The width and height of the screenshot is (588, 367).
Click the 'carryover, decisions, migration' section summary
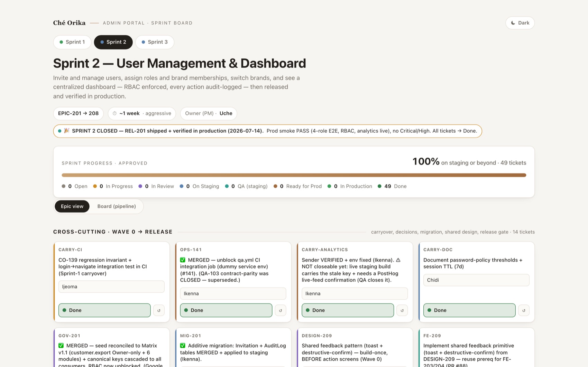click(x=453, y=232)
